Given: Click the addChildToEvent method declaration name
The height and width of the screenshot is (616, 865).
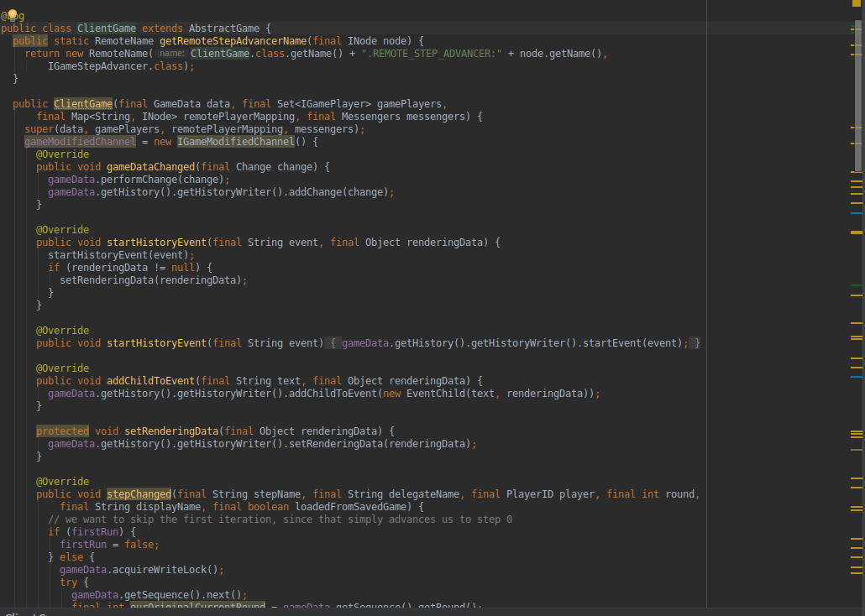Looking at the screenshot, I should [x=150, y=380].
